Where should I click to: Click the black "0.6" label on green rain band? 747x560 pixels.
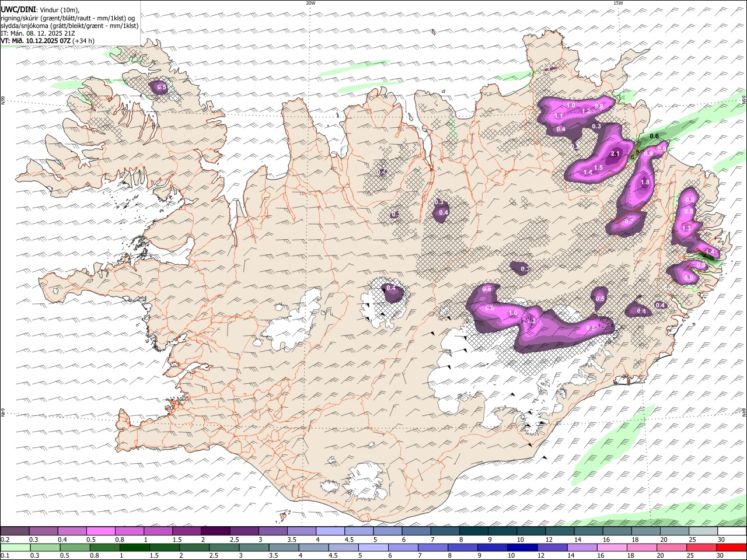654,136
